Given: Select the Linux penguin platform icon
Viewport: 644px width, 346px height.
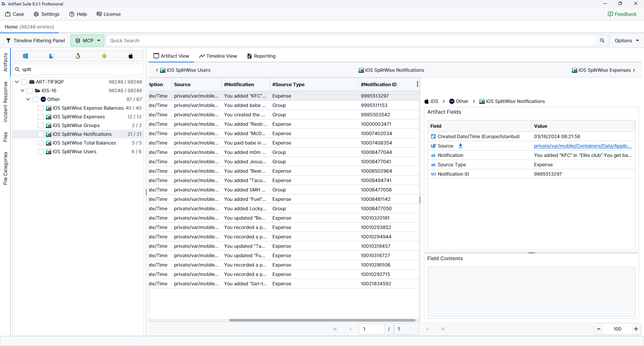Looking at the screenshot, I should pos(78,56).
